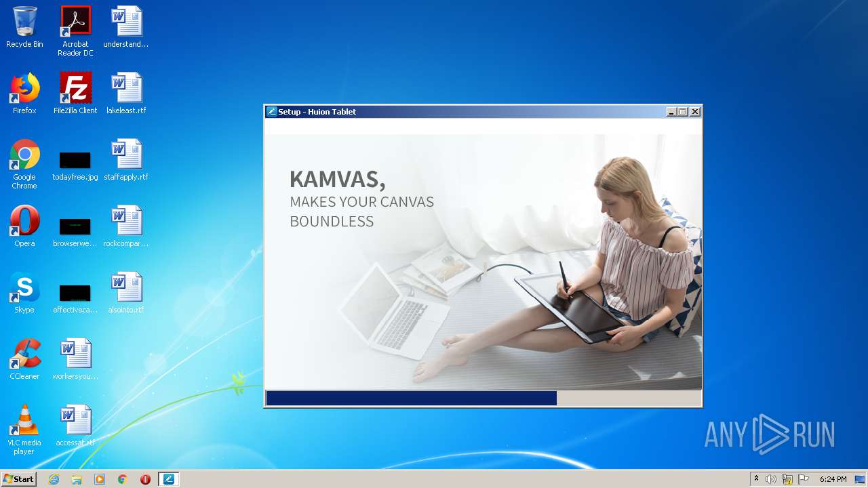Click the Show desktop button
Screen dimensions: 868x488
(x=860, y=479)
